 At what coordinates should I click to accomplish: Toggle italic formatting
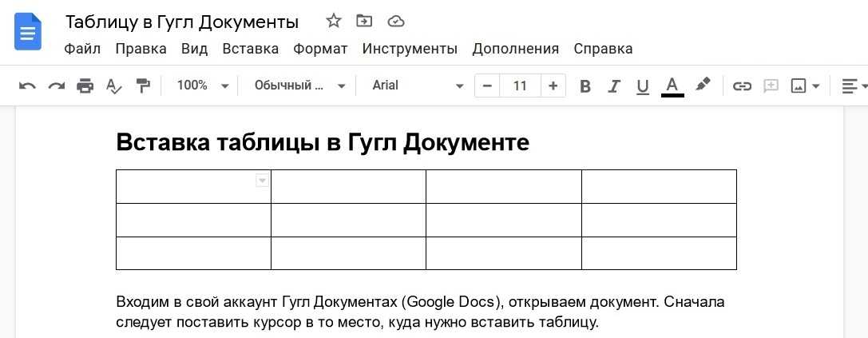(x=614, y=85)
